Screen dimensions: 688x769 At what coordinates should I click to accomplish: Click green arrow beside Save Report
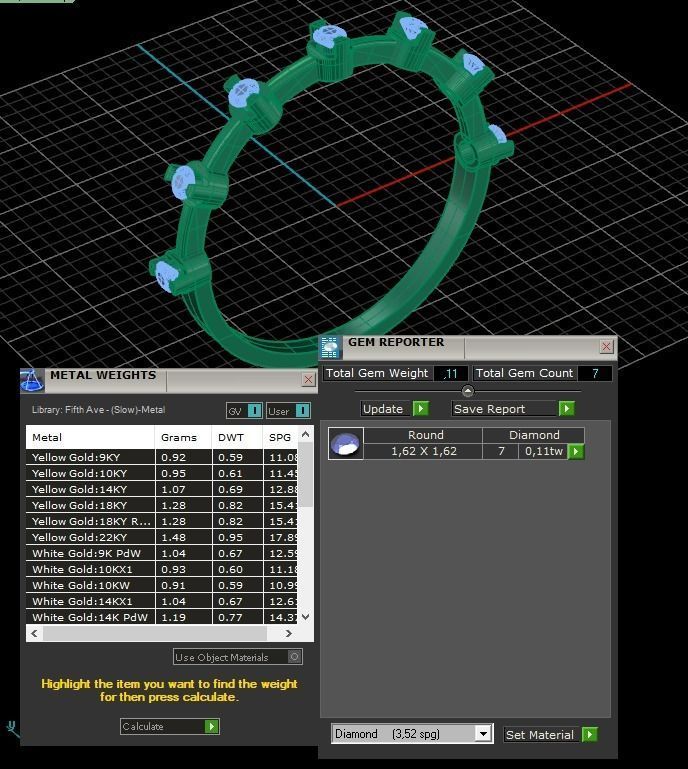[x=566, y=409]
